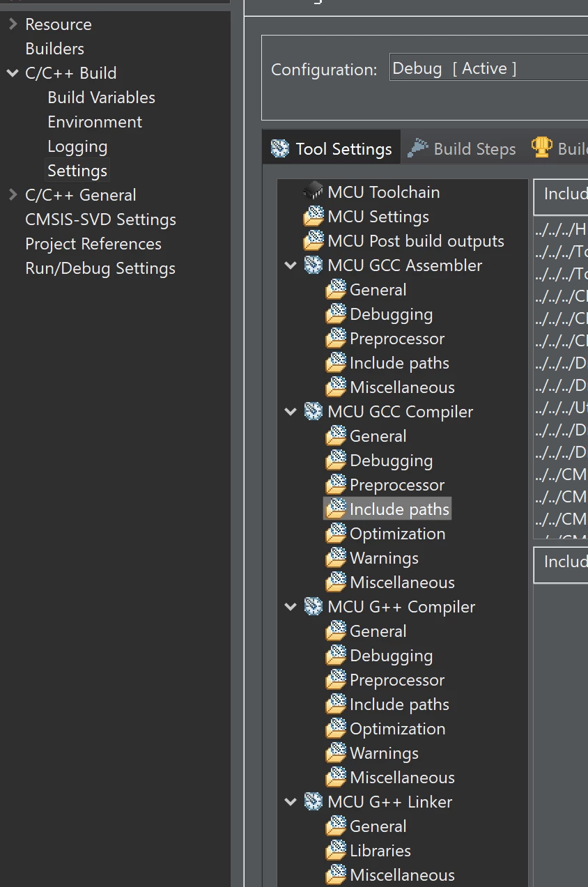
Task: Select Debugging under MCU G++ Compiler
Action: click(x=391, y=656)
